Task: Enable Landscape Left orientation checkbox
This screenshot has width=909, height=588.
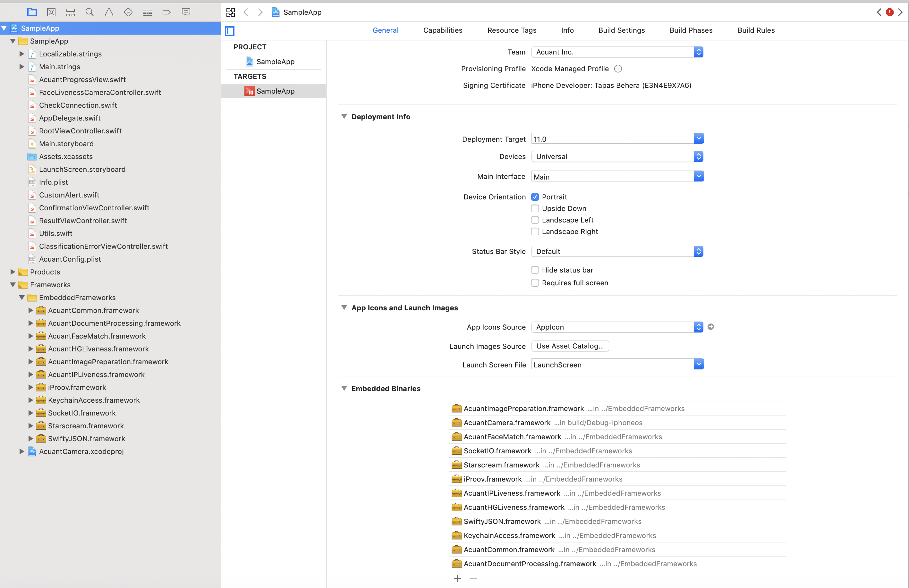Action: [535, 220]
